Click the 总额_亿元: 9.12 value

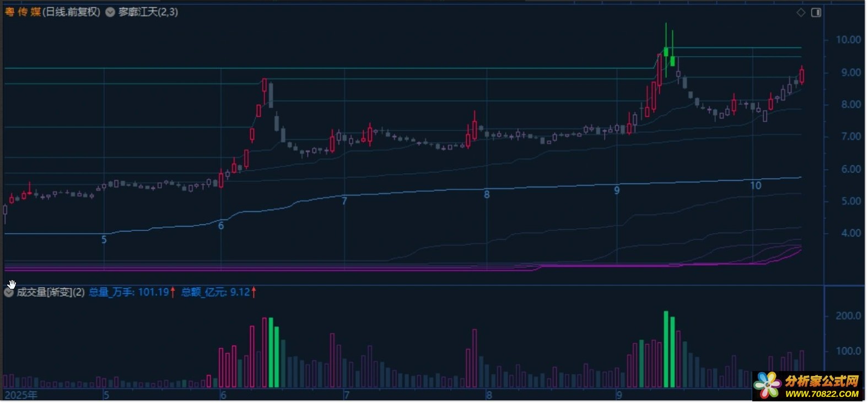click(x=215, y=292)
